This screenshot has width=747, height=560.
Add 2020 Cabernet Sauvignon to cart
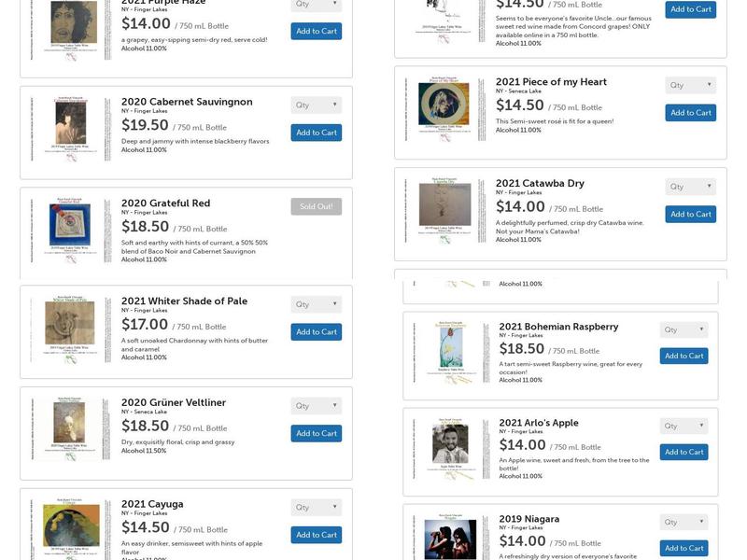click(316, 133)
